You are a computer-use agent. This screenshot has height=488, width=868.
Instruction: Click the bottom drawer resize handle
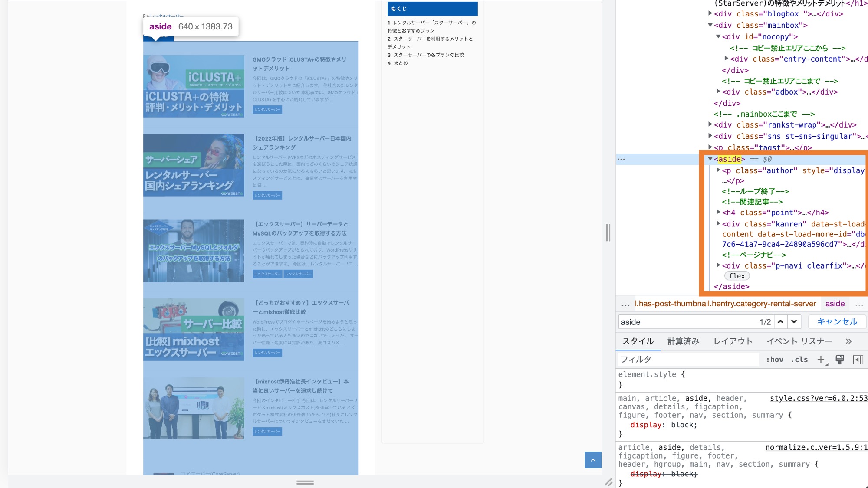(305, 482)
